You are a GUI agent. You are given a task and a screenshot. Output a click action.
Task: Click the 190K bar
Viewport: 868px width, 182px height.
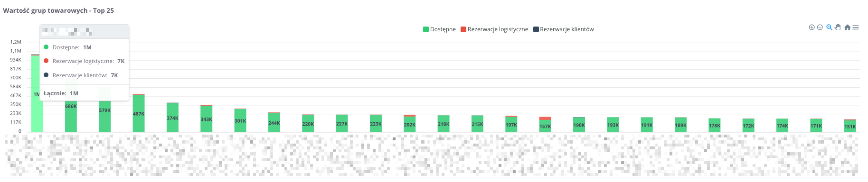point(579,125)
